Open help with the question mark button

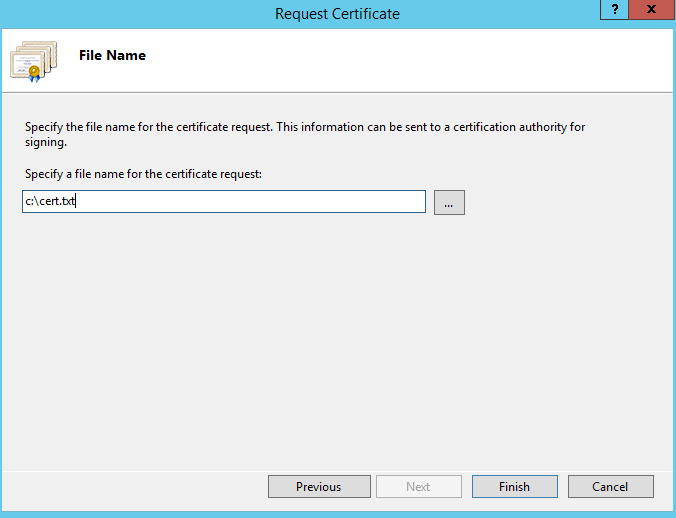pos(614,9)
